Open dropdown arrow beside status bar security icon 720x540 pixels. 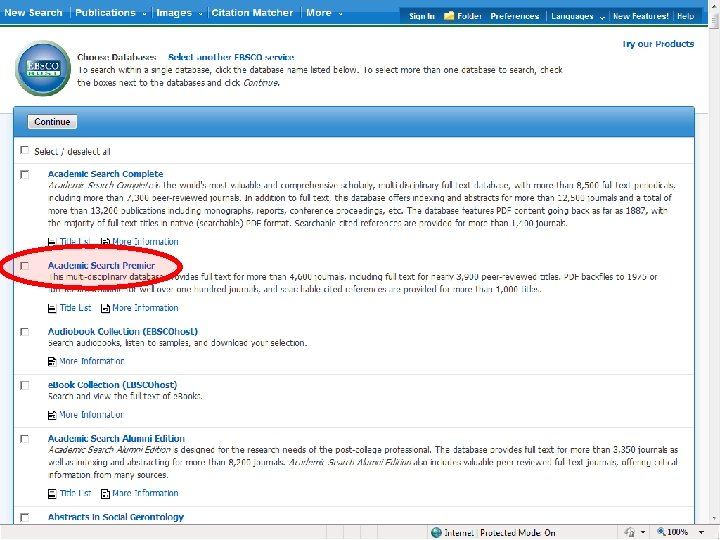tap(643, 533)
